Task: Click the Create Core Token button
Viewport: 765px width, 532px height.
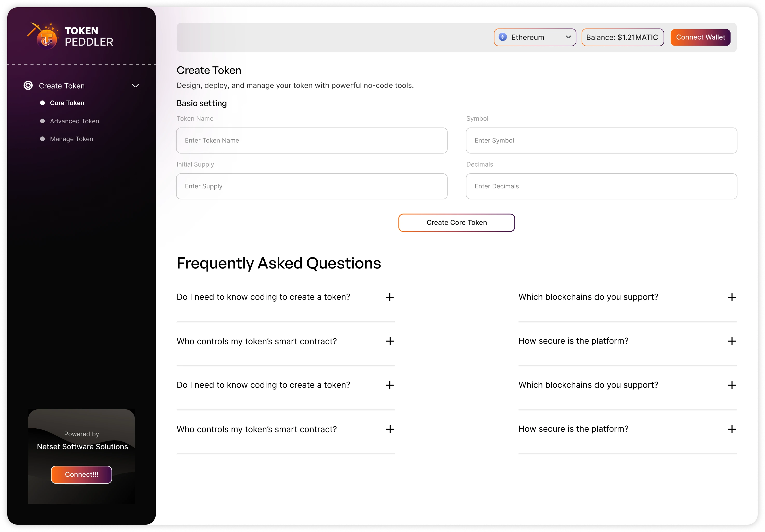Action: (457, 222)
